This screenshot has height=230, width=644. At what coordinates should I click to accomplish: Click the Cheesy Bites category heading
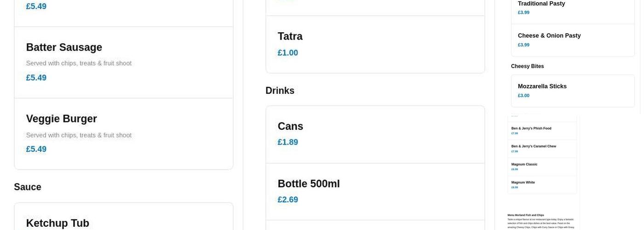click(527, 66)
